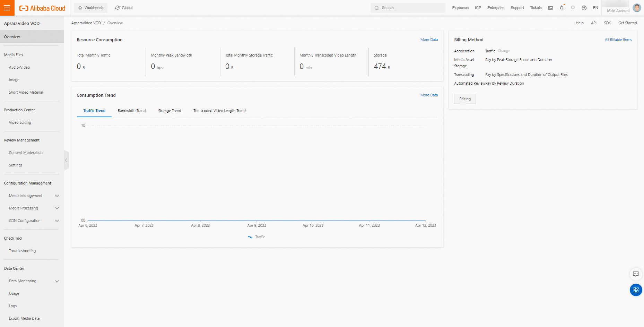Click the lightbulb tips icon
This screenshot has height=327, width=644.
(x=573, y=8)
